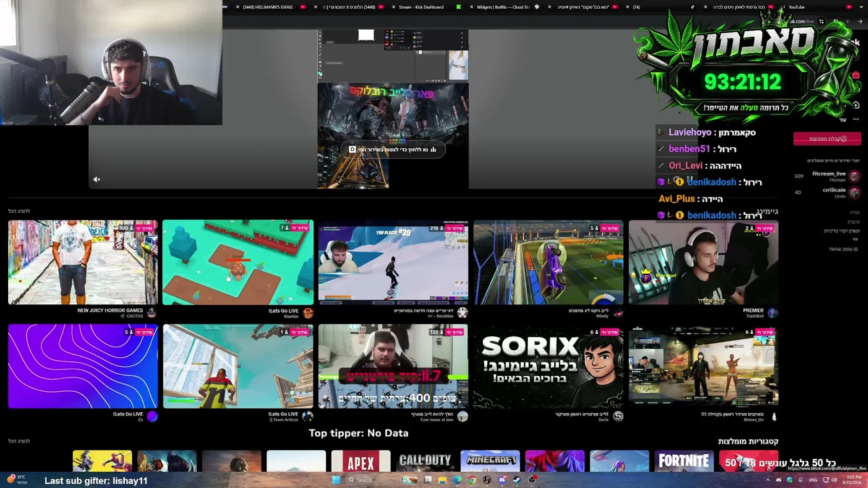868x488 pixels.
Task: Open the taskbar clock showing 3:23 PM
Action: (x=851, y=480)
